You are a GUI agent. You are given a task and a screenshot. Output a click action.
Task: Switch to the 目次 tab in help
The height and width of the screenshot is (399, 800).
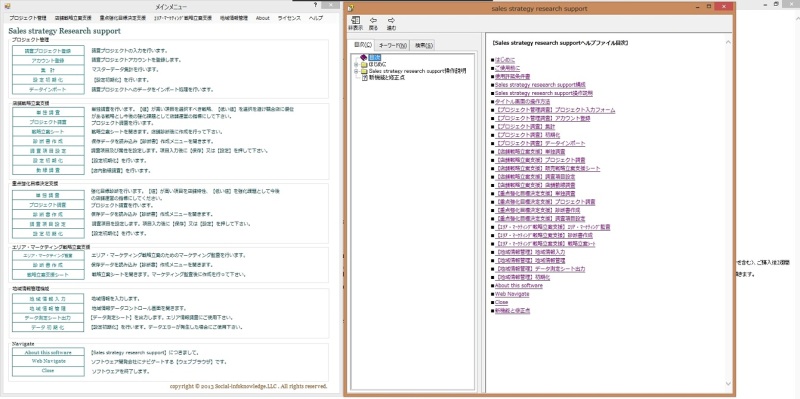(x=363, y=45)
